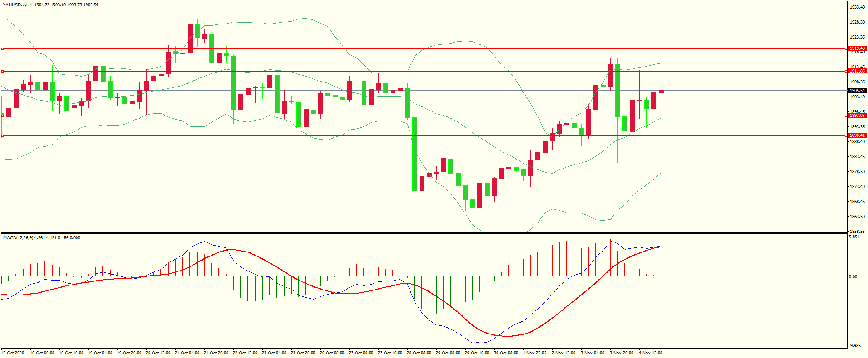Click the 15 Oct 2020 time label
Image resolution: width=868 pixels, height=358 pixels.
[x=13, y=353]
